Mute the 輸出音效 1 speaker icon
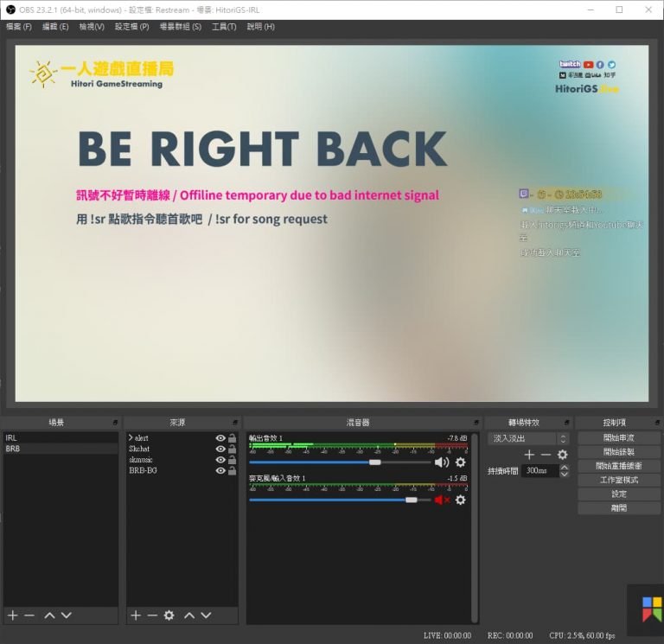664x644 pixels. pos(442,462)
